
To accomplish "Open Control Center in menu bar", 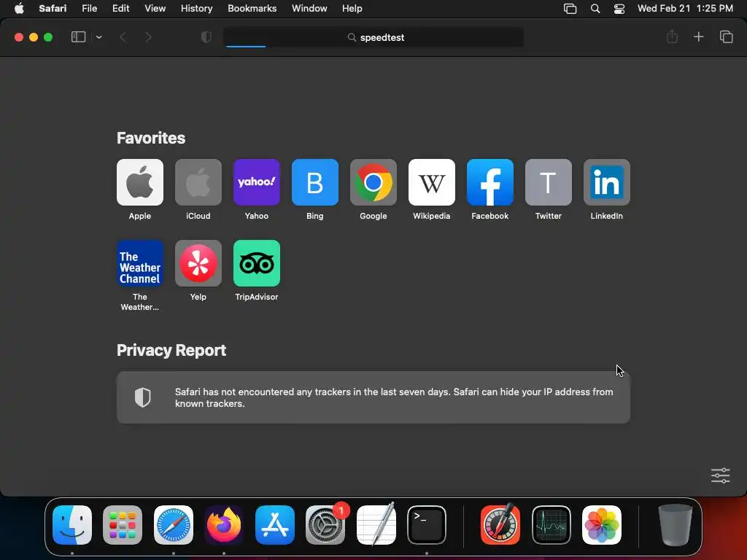I will [619, 9].
